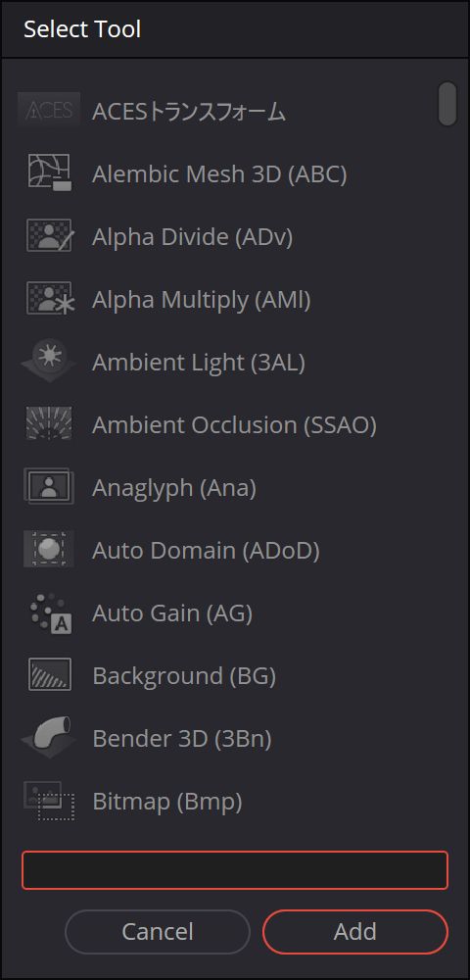Click the Bitmap mask icon

click(49, 801)
